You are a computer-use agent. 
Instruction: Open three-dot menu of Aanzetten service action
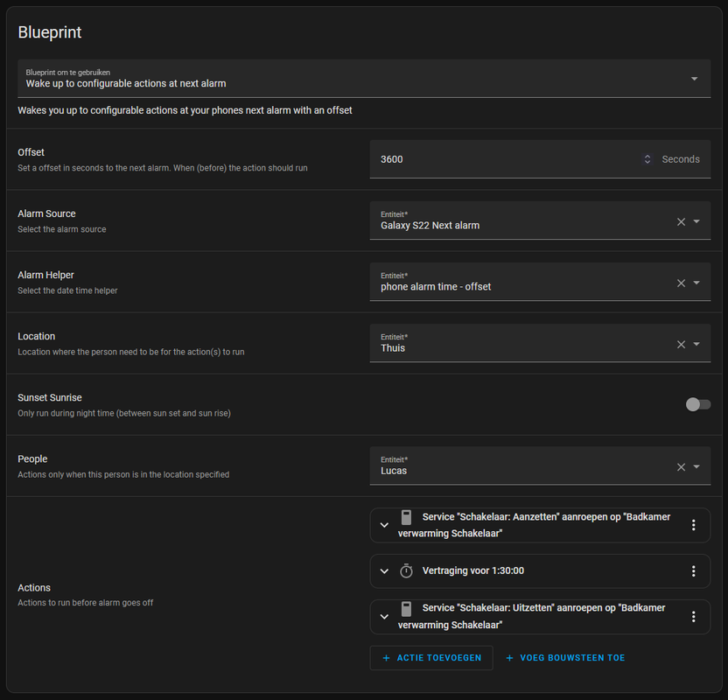point(693,525)
